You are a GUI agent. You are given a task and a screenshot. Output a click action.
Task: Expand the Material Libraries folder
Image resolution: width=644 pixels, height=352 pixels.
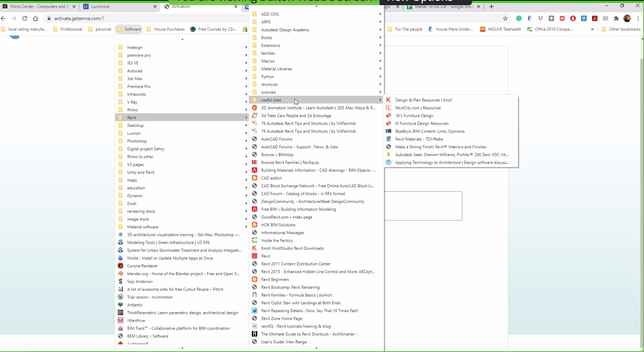(x=316, y=69)
